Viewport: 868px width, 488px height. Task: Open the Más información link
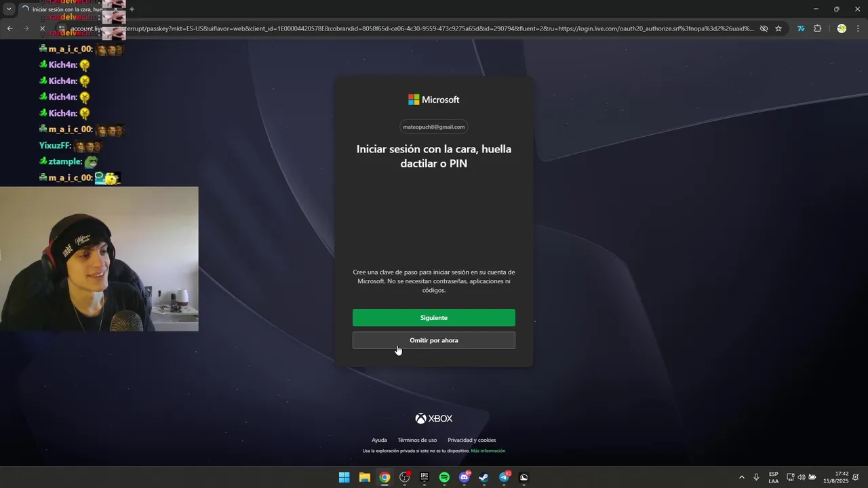(x=488, y=451)
